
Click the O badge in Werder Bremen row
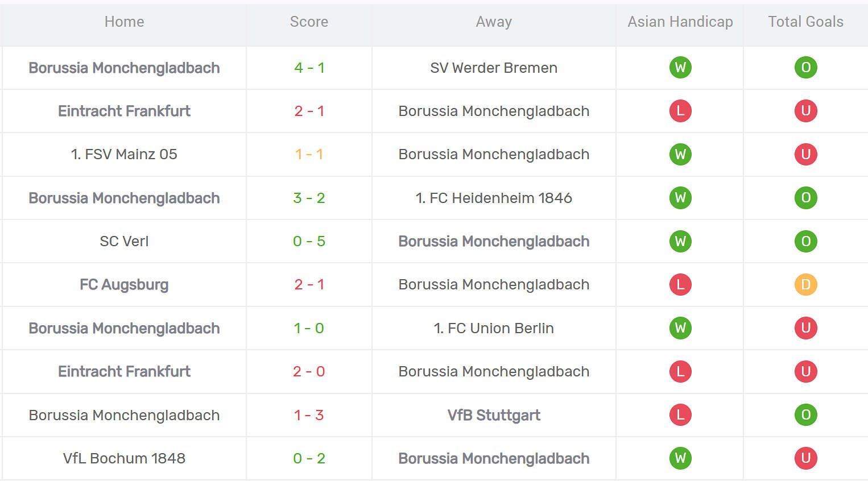(x=805, y=68)
